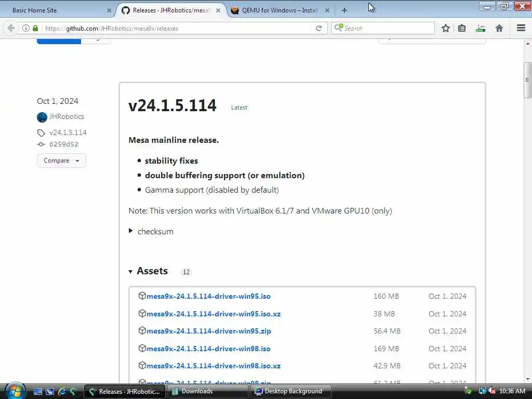Click the commit icon beside 6259d52
The image size is (532, 399).
point(41,144)
